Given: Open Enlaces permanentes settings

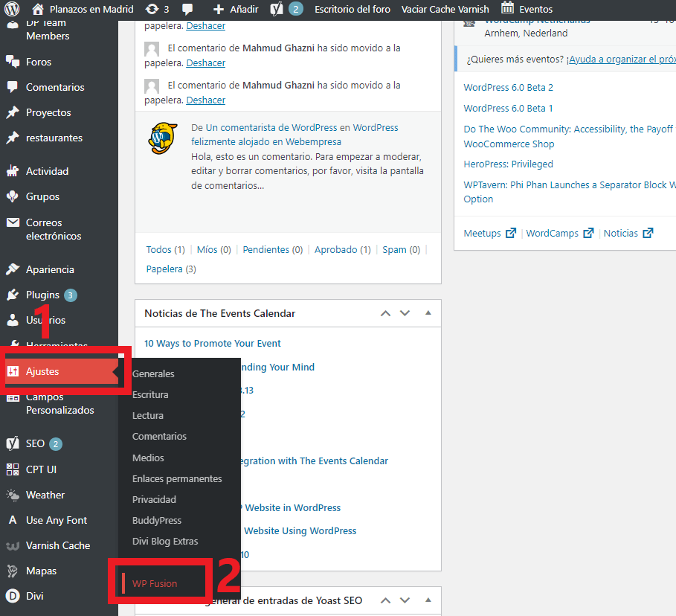Looking at the screenshot, I should pos(177,478).
